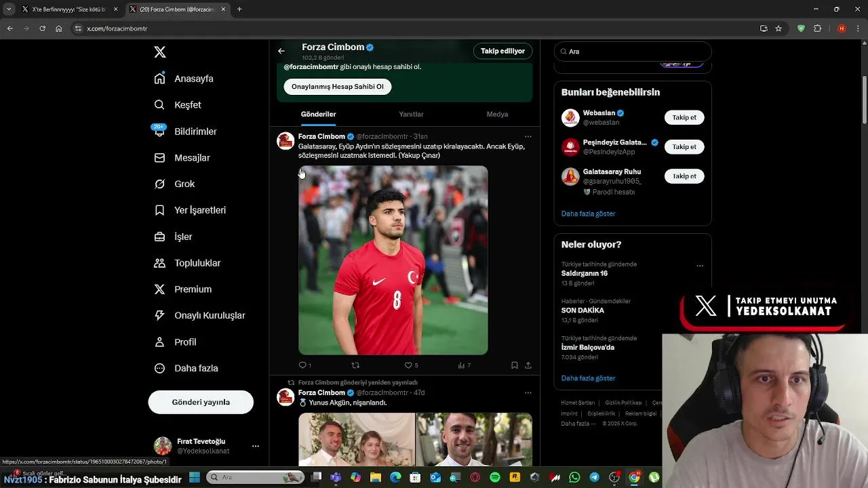Open trend Saldırganın 16
Image resolution: width=868 pixels, height=488 pixels.
click(x=585, y=274)
